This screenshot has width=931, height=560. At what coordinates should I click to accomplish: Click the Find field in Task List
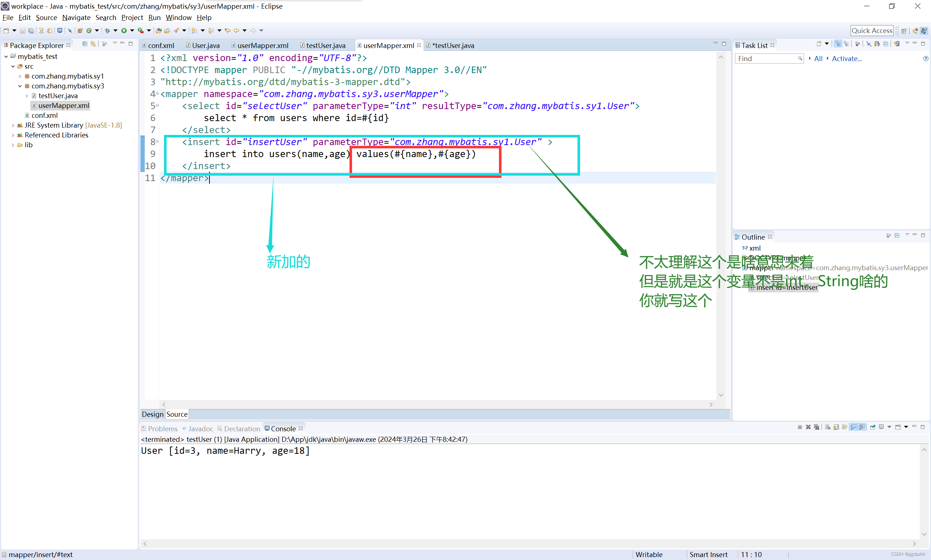click(x=769, y=59)
